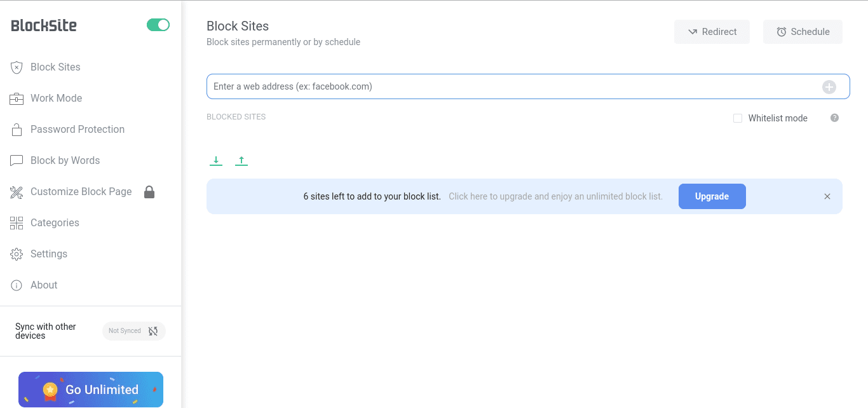The image size is (868, 408).
Task: Click the Block by Words speech icon
Action: (x=17, y=161)
